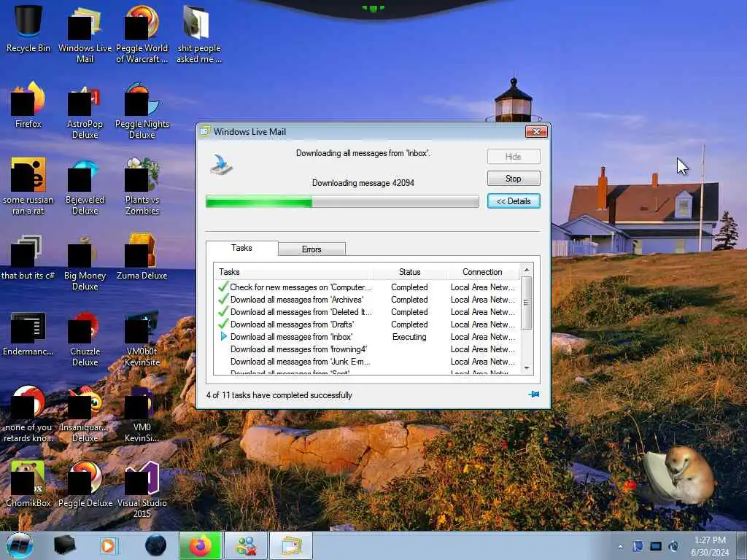This screenshot has width=747, height=560.
Task: Open Firefox from the taskbar
Action: point(200,545)
